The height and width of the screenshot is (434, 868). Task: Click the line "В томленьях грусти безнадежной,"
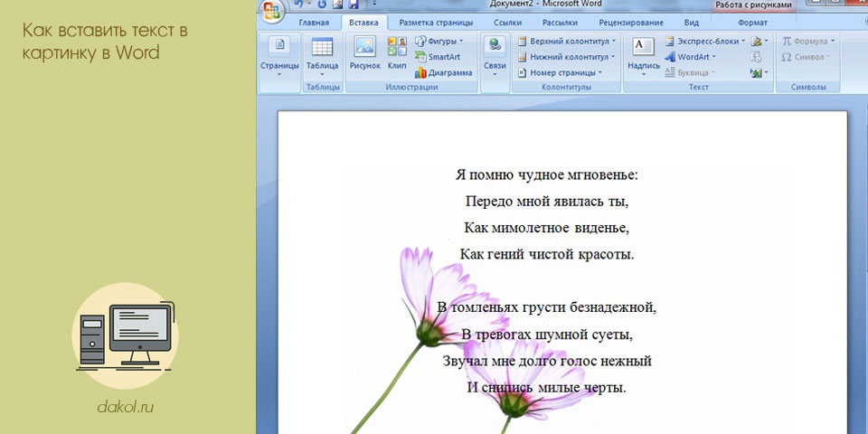546,307
